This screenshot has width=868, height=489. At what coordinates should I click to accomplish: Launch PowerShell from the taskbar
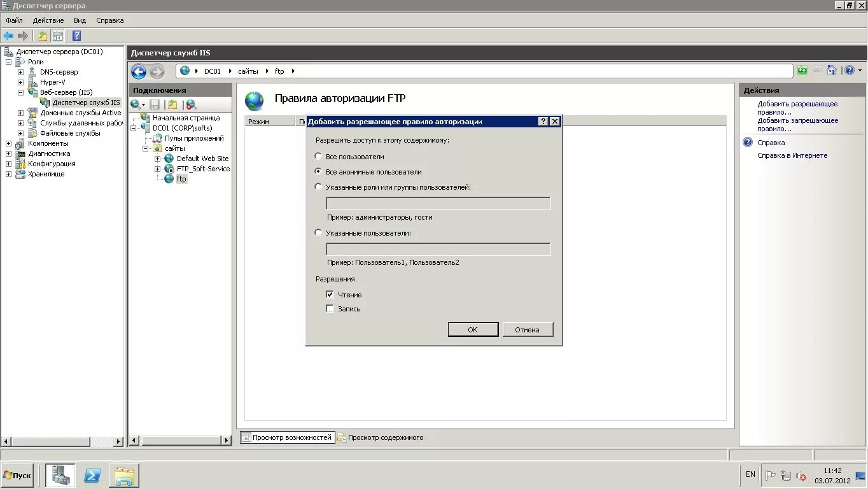pos(92,476)
